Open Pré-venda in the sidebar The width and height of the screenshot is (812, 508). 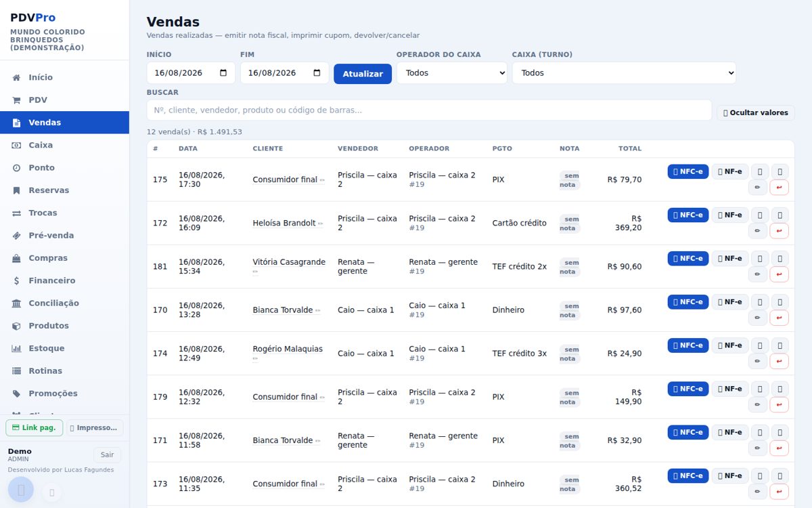point(64,235)
